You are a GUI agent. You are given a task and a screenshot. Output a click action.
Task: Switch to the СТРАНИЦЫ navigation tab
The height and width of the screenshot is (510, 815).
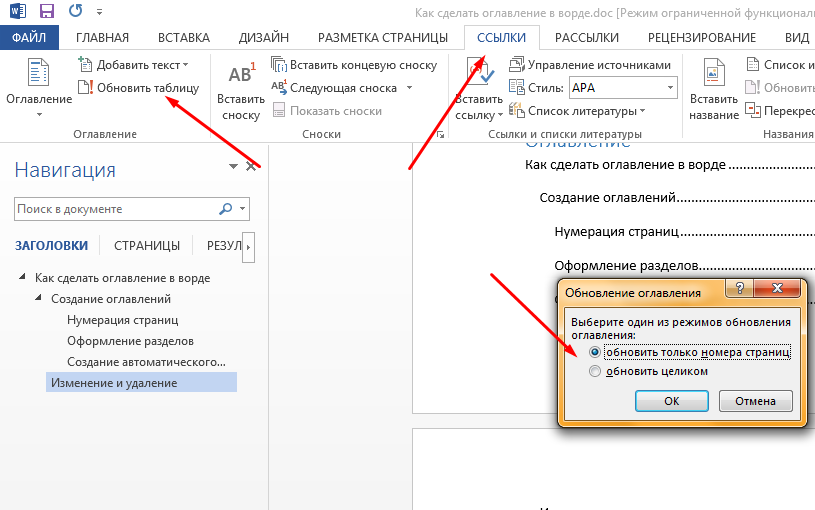tap(147, 245)
